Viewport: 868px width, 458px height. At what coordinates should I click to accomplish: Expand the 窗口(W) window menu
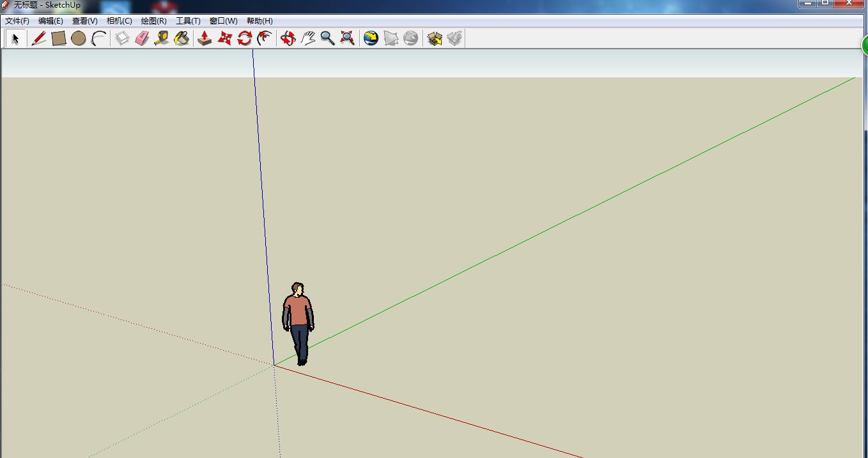pyautogui.click(x=223, y=21)
